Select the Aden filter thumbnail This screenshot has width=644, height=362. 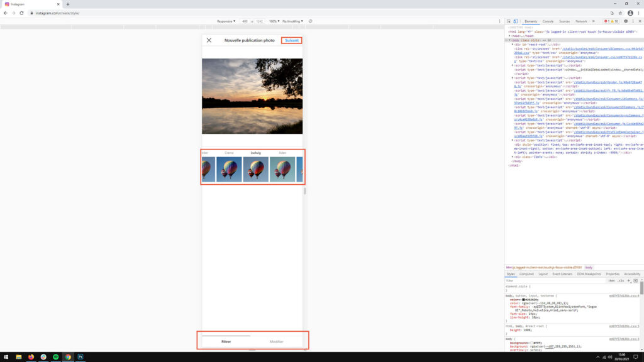point(282,169)
